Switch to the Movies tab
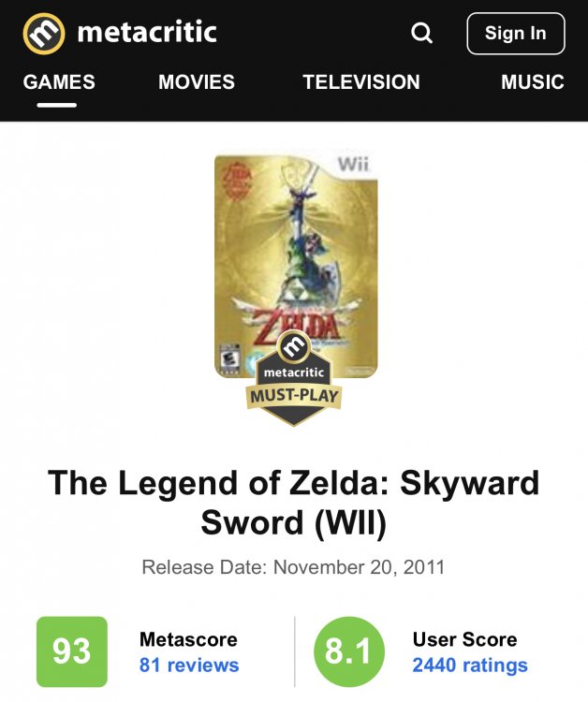This screenshot has width=588, height=702. (x=197, y=82)
